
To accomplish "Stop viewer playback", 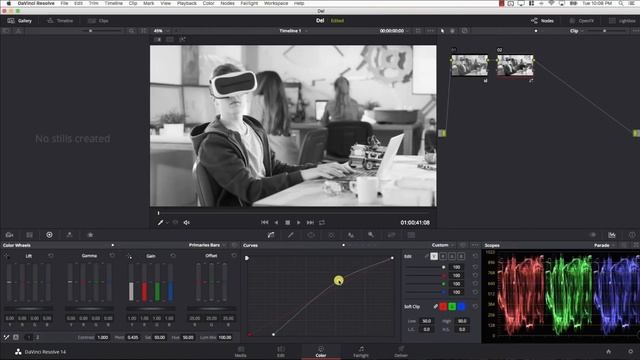I will pyautogui.click(x=287, y=222).
